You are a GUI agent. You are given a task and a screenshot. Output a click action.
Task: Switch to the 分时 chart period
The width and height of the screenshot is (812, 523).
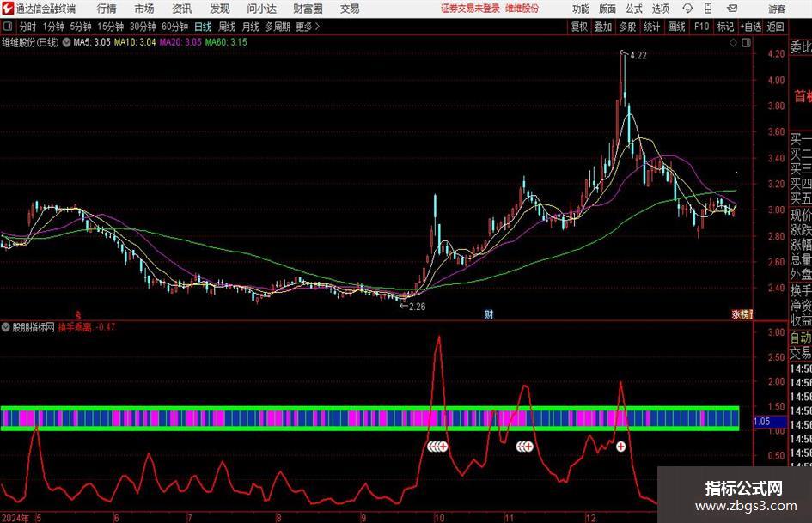coord(28,27)
